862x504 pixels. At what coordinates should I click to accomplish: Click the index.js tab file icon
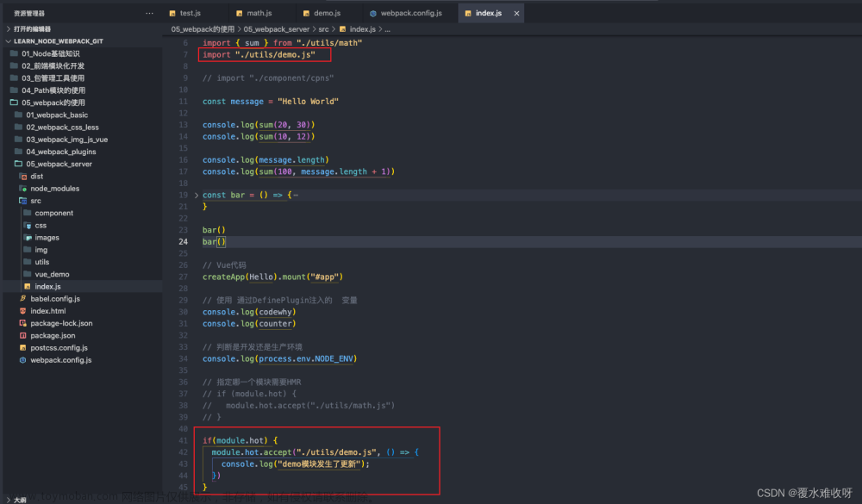coord(468,13)
